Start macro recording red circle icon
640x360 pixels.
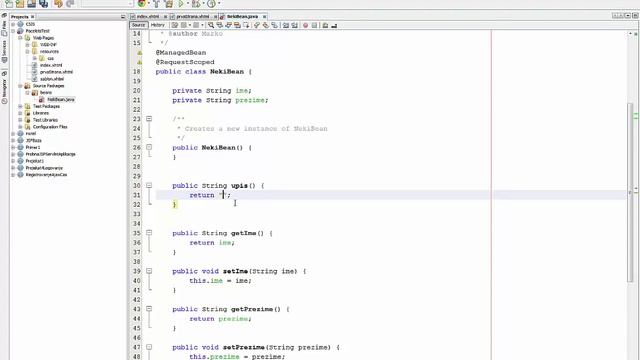[x=305, y=25]
